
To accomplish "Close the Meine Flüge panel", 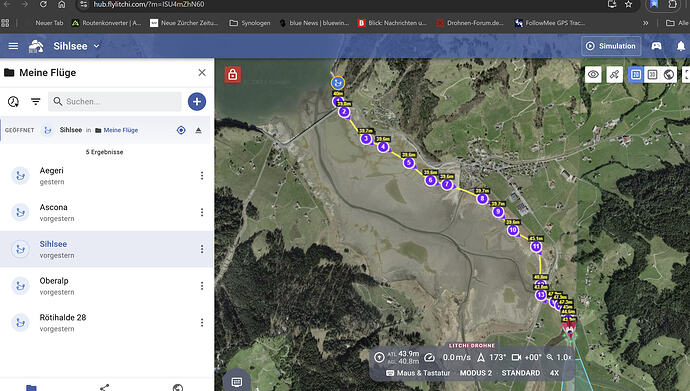I will (x=202, y=73).
